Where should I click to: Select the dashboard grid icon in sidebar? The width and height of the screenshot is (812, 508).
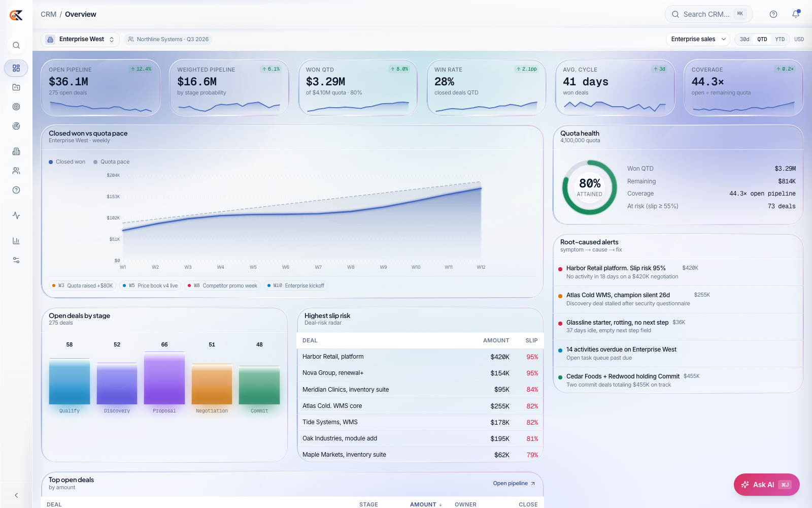pos(16,68)
